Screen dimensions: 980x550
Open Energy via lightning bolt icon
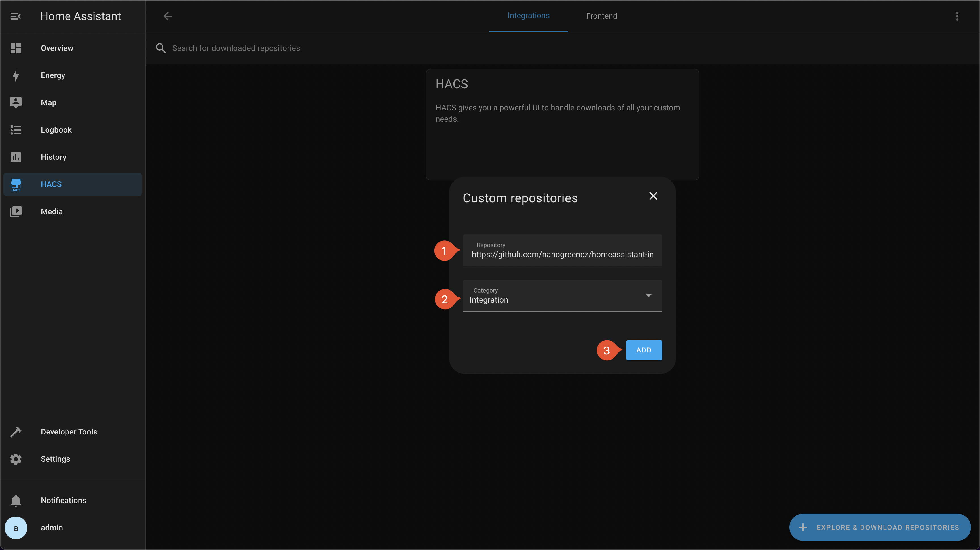pos(16,75)
